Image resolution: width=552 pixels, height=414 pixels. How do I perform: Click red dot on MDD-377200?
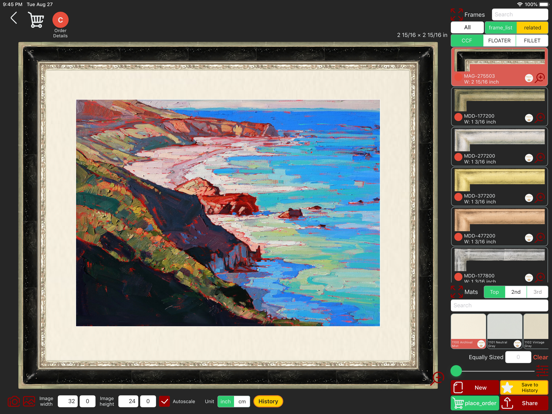458,197
